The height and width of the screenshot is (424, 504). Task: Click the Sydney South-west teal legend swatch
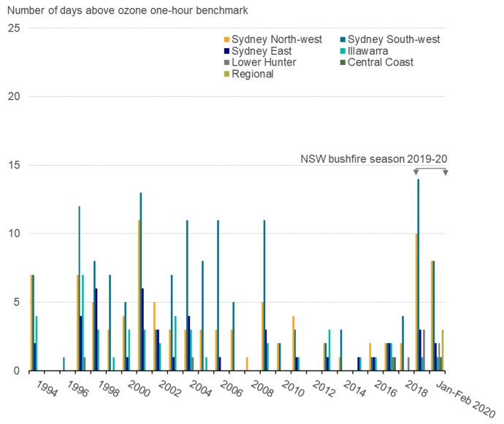(343, 39)
